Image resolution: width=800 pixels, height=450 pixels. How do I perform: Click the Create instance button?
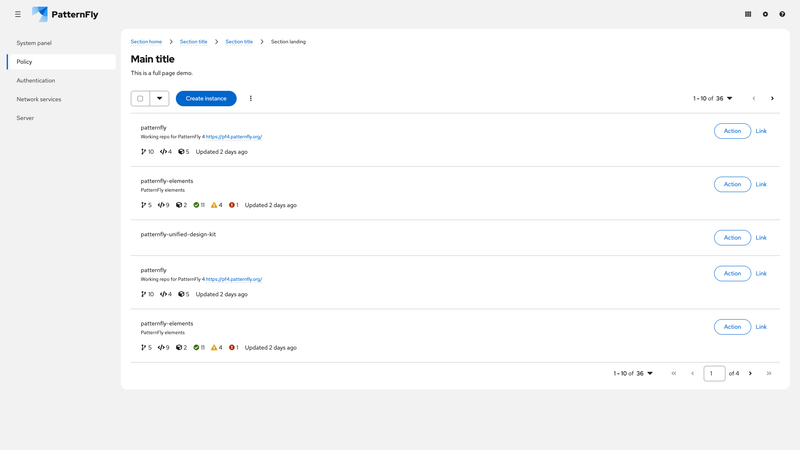coord(206,98)
